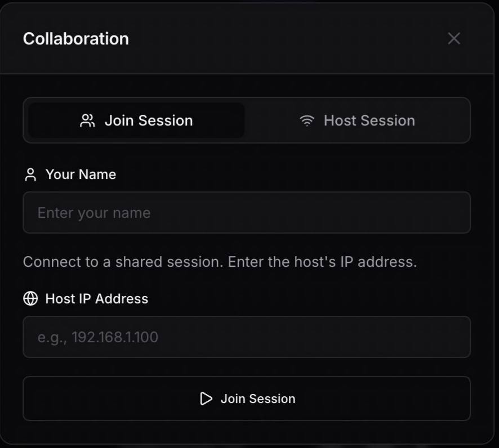This screenshot has width=499, height=448.
Task: Click the person icon beside Your Name
Action: (x=30, y=174)
